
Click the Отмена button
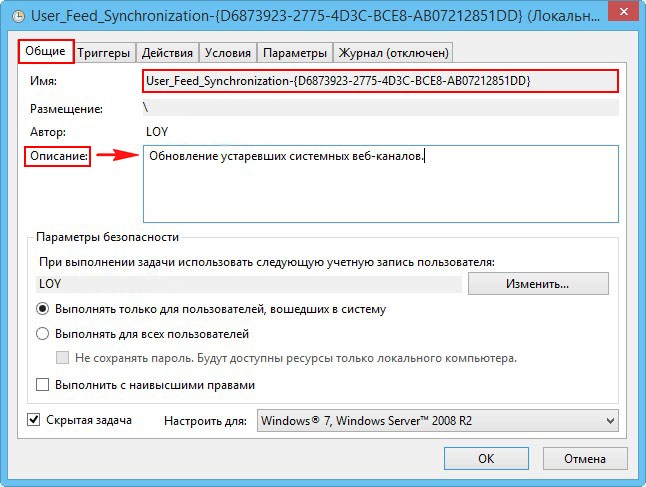pyautogui.click(x=582, y=458)
